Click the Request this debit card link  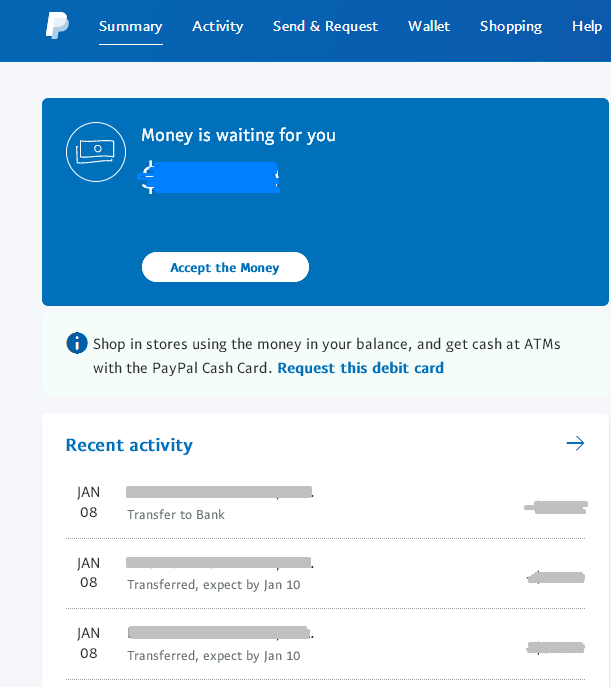click(361, 368)
